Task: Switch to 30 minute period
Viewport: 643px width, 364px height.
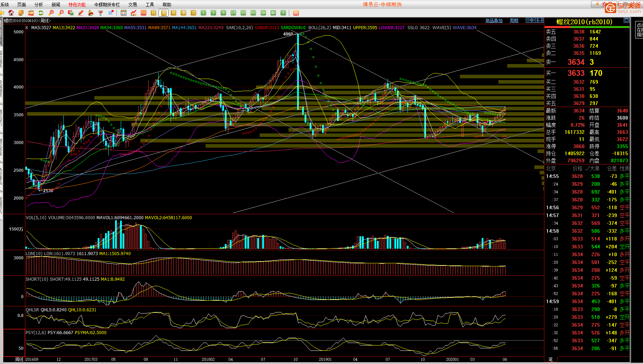Action: pyautogui.click(x=243, y=13)
